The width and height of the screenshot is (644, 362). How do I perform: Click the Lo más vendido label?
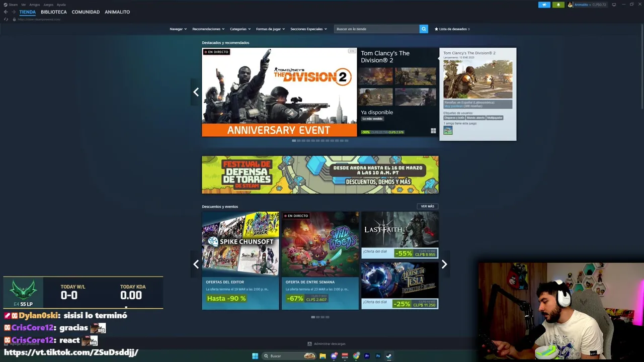(x=372, y=119)
